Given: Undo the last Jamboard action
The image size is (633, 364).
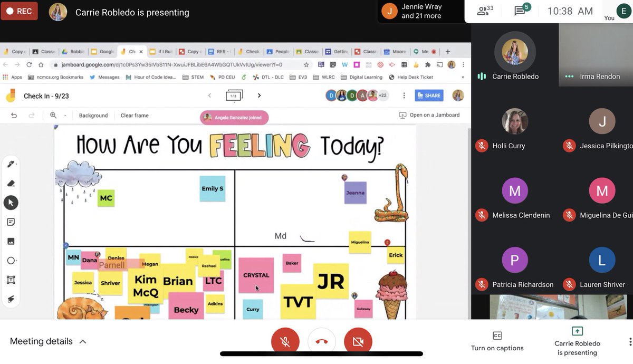Looking at the screenshot, I should tap(14, 115).
